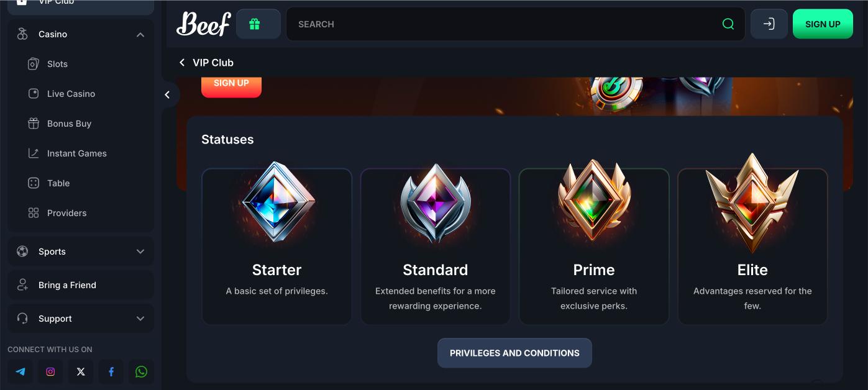The image size is (868, 390).
Task: Expand the Support menu section
Action: click(140, 319)
